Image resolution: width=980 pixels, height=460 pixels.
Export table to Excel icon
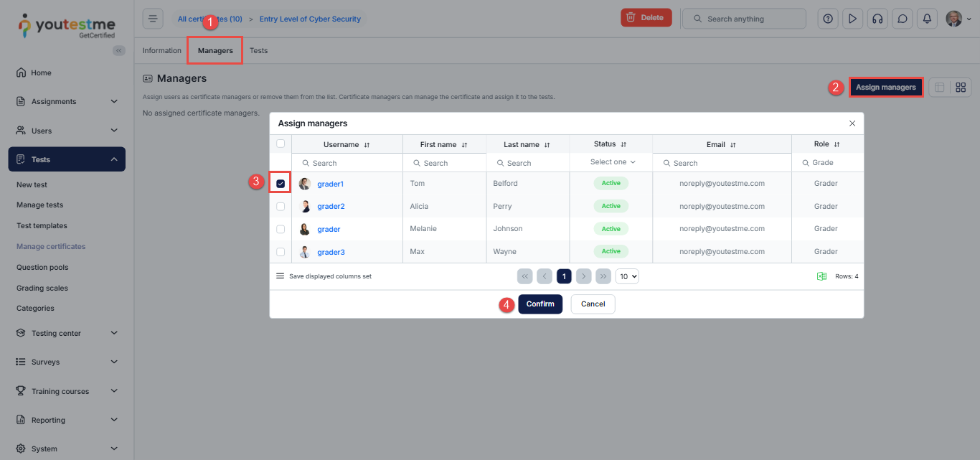[x=822, y=276]
